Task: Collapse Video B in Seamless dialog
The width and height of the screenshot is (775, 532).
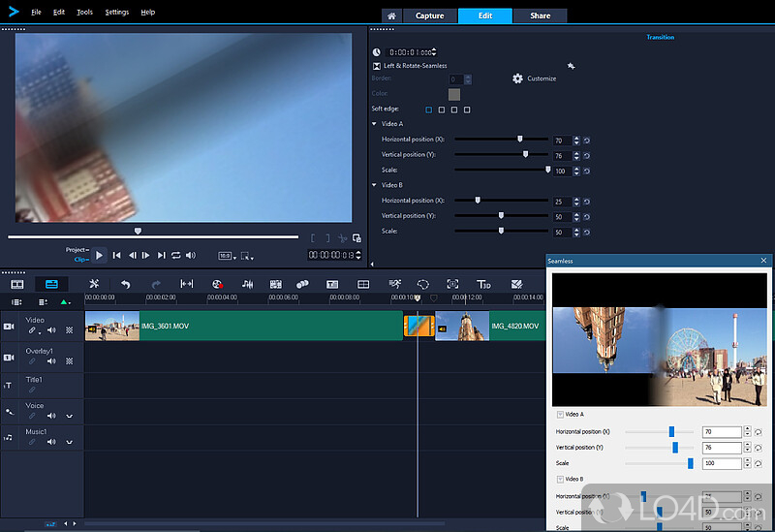Action: click(x=560, y=479)
